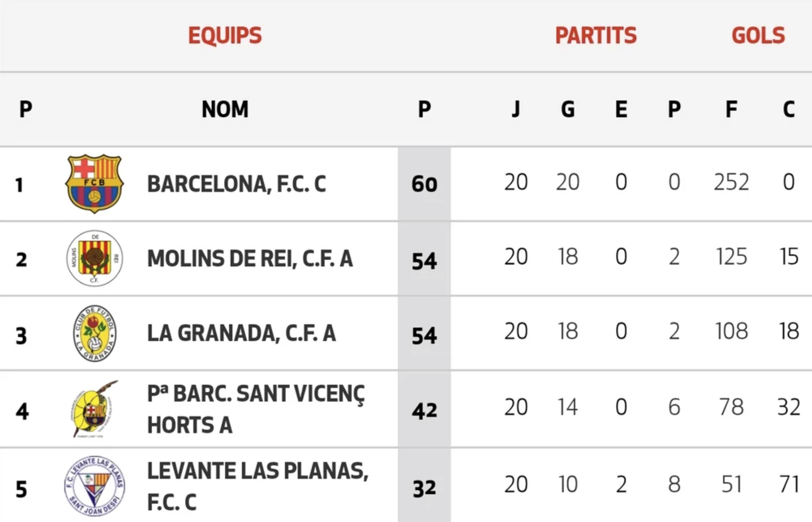
Task: Select the LA GRANADA, C.F. A team name
Action: [241, 334]
